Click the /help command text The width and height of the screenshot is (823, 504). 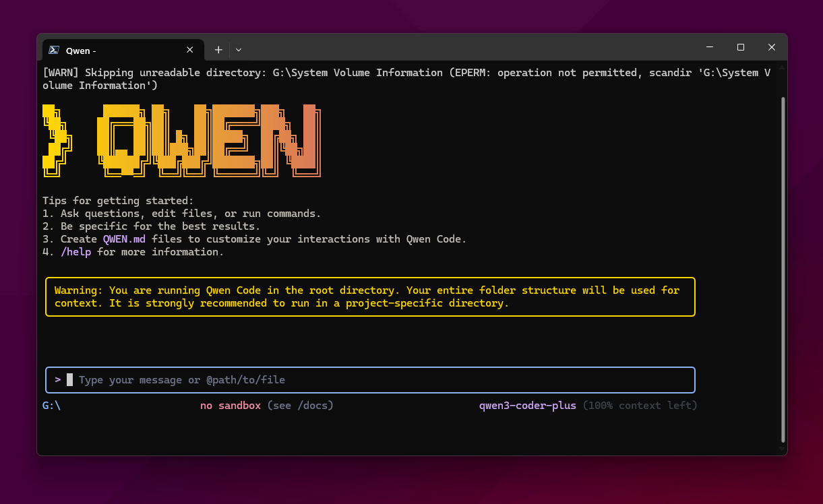pos(76,251)
